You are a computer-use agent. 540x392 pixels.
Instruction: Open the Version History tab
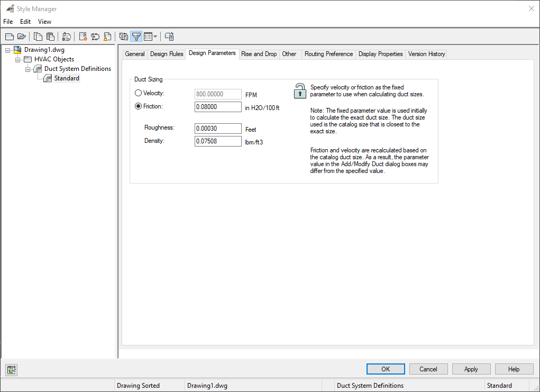click(426, 54)
